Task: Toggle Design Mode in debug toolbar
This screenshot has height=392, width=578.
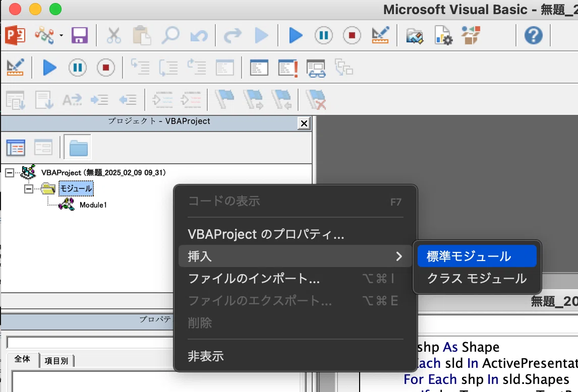Action: 15,68
